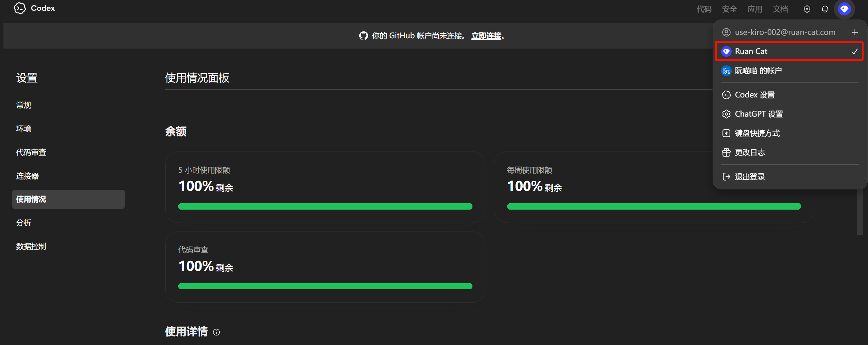Viewport: 868px width, 345px height.
Task: Open 更改日志 menu entry
Action: click(x=750, y=152)
